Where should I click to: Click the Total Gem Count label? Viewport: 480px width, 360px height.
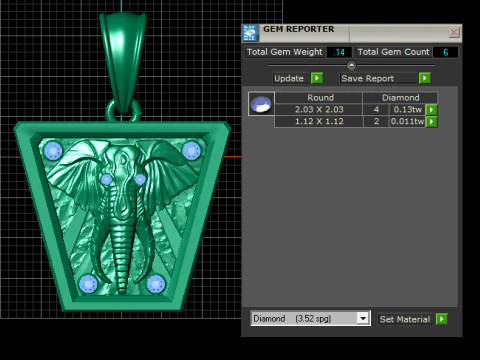(x=393, y=52)
